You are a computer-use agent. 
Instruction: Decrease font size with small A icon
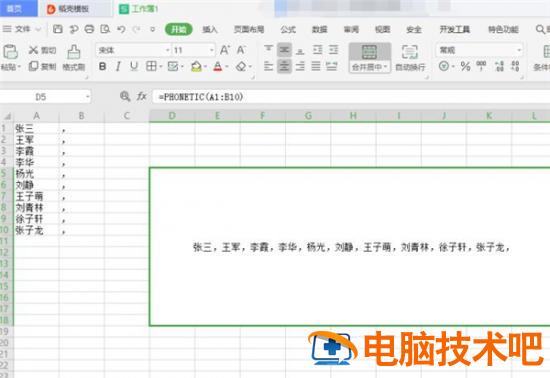241,50
